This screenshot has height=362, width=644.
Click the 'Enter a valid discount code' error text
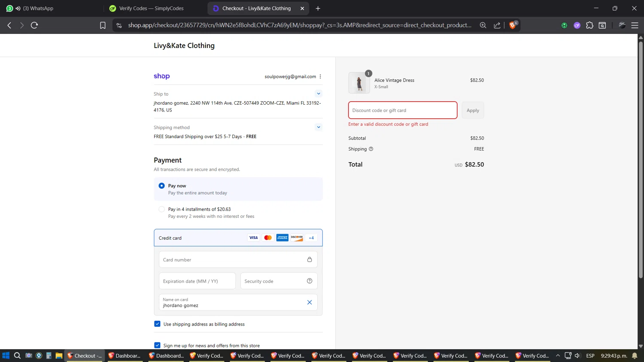(388, 124)
